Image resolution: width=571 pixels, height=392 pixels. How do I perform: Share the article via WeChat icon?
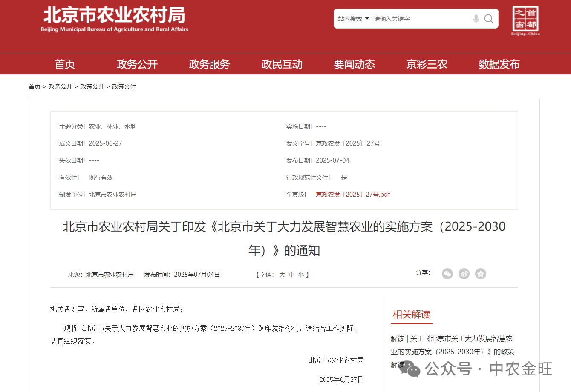(x=447, y=274)
